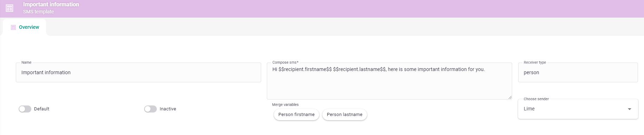Click the Important information header title
This screenshot has height=135, width=644.
click(51, 4)
